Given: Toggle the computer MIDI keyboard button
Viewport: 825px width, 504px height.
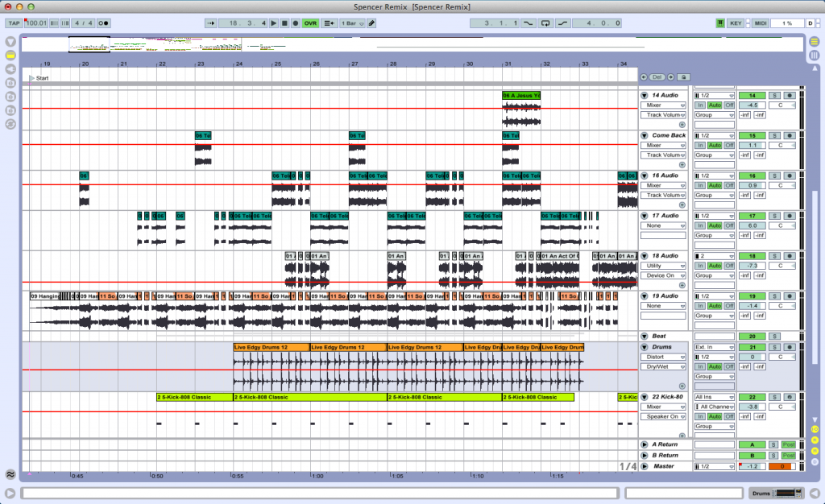Looking at the screenshot, I should [719, 23].
